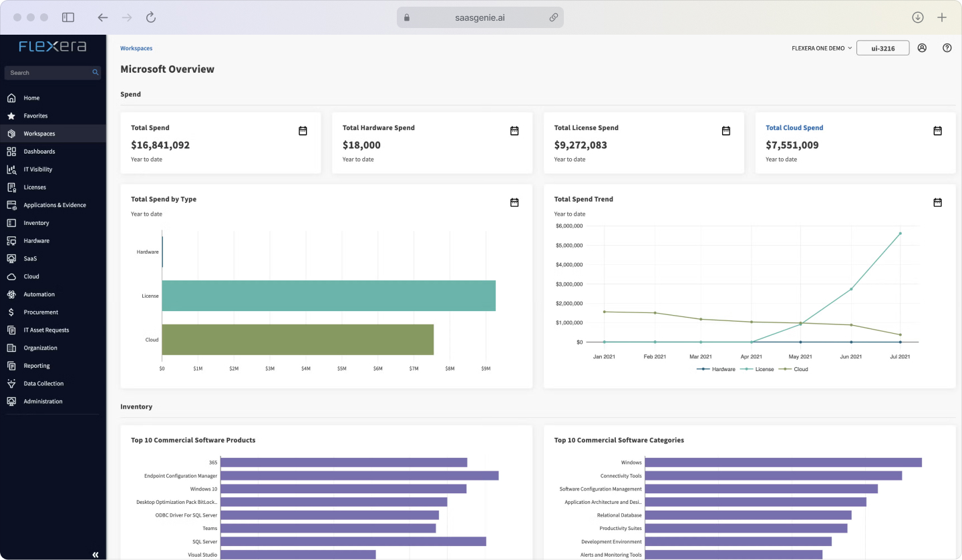Click the search magnifier icon
Viewport: 962px width, 560px height.
pos(96,73)
